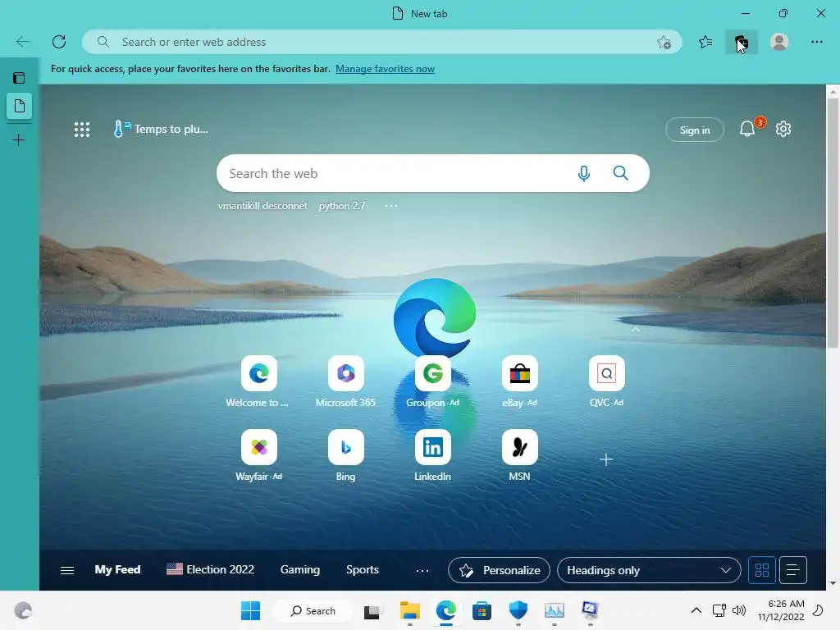Open notifications bell icon
The image size is (840, 630).
[x=747, y=129]
